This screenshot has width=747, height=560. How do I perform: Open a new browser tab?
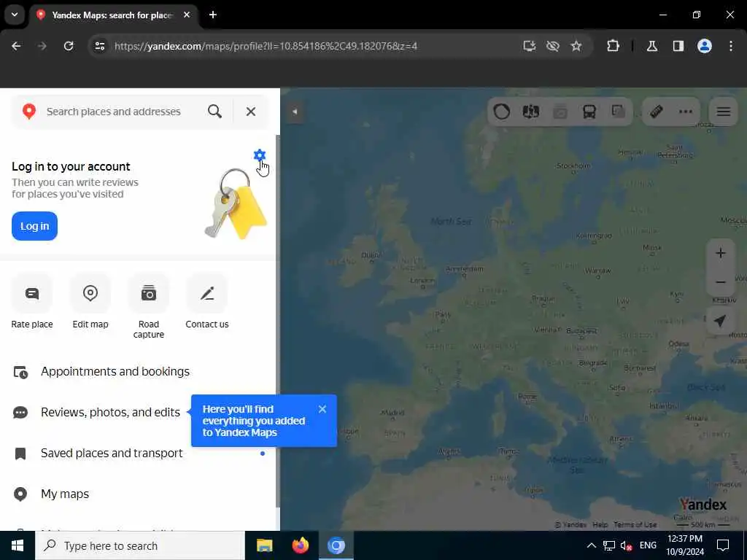(213, 15)
